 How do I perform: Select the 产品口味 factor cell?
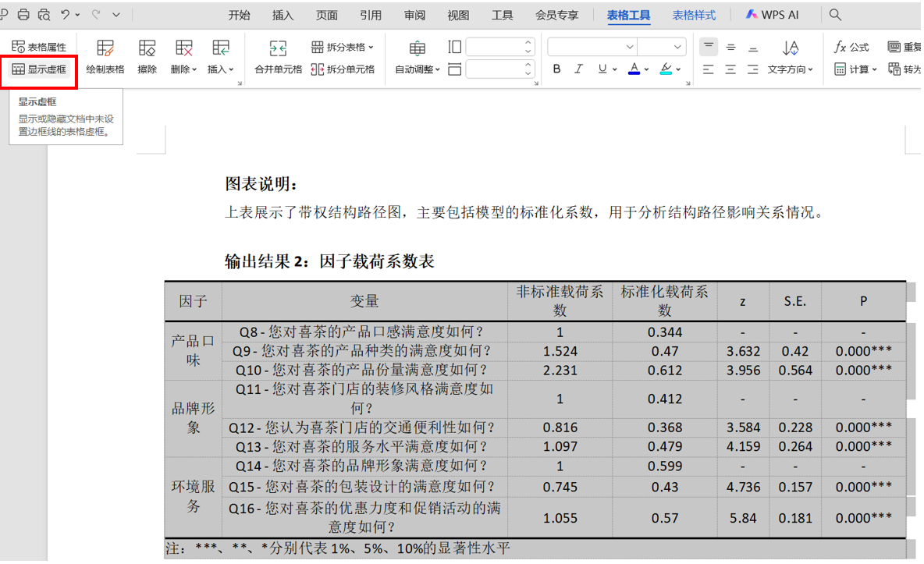(194, 351)
